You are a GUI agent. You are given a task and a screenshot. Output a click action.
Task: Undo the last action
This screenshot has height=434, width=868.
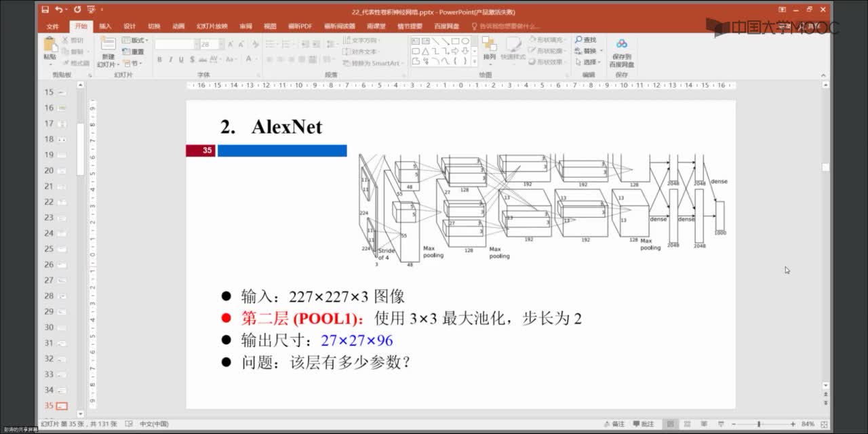[x=60, y=10]
